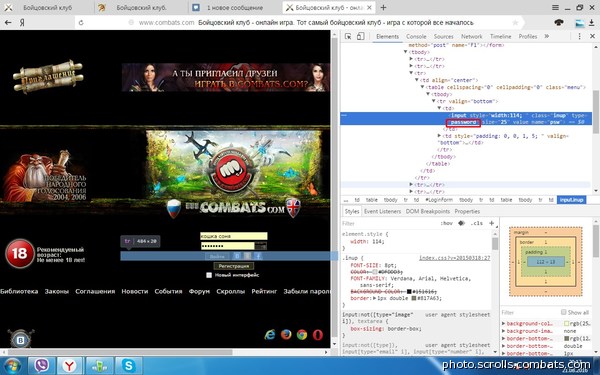Open the DevTools three-dot options menu
The image size is (600, 375).
579,36
